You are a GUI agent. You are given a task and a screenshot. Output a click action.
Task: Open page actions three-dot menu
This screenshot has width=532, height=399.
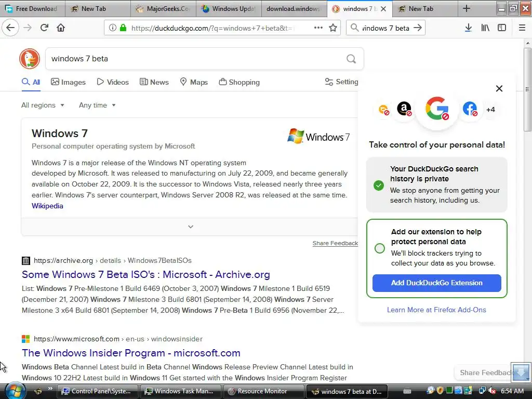point(318,28)
